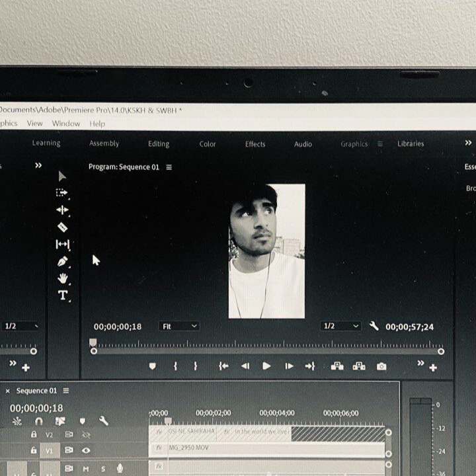Open the Fit zoom level dropdown

(x=179, y=327)
